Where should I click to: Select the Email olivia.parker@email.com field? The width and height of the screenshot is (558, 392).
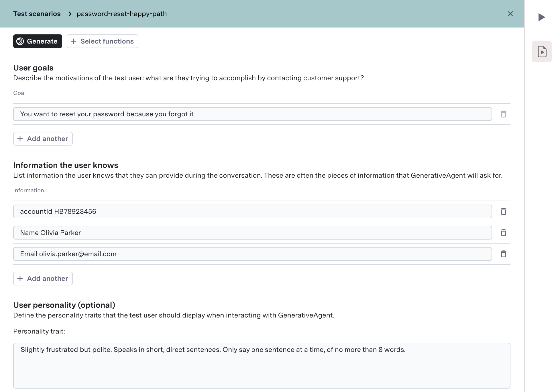(x=252, y=254)
